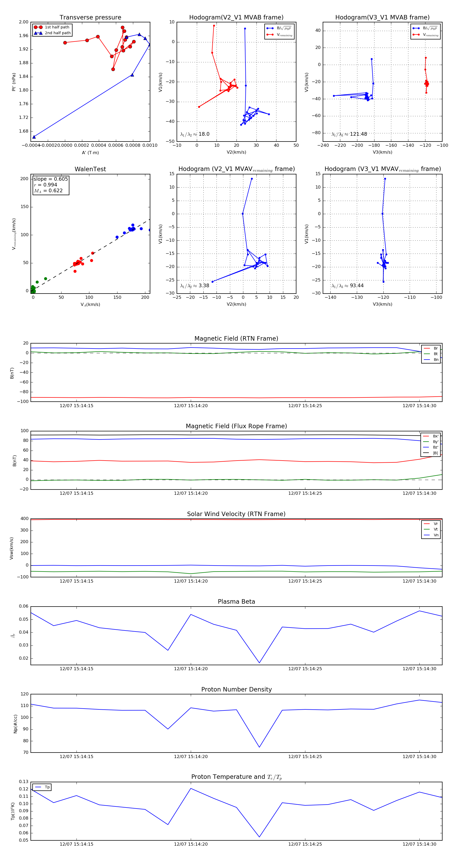Click the 'Tp(10^6K)' y-axis label
Screen dimensions: 473x868
pos(13,811)
